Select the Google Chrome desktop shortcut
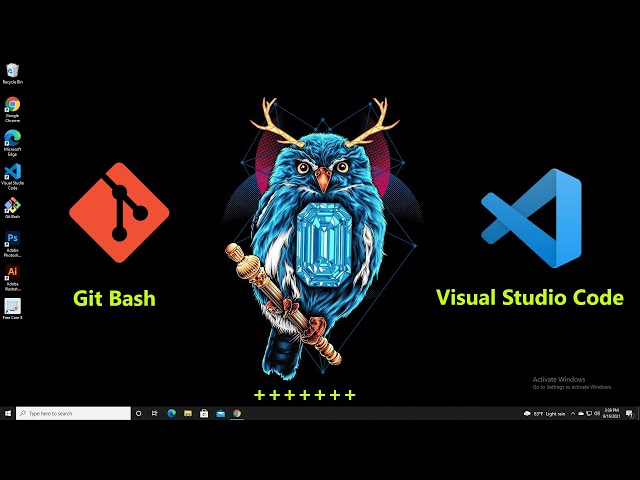The image size is (640, 480). (x=12, y=109)
